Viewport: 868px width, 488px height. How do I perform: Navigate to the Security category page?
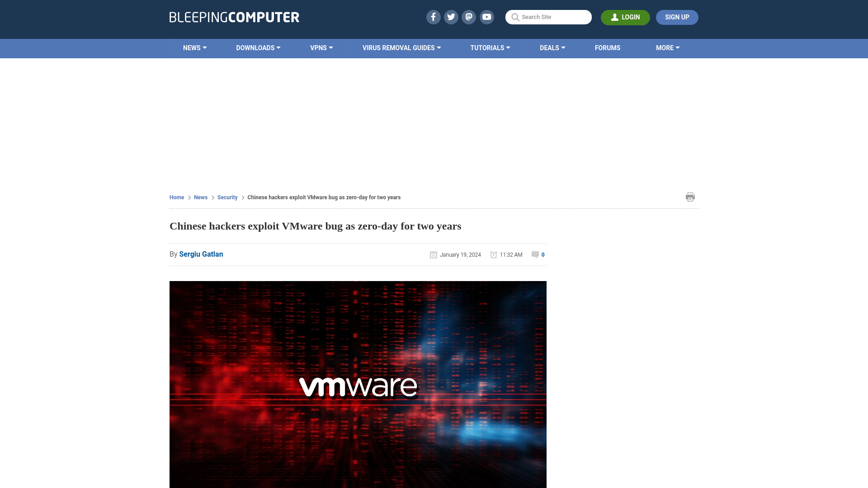pos(227,197)
